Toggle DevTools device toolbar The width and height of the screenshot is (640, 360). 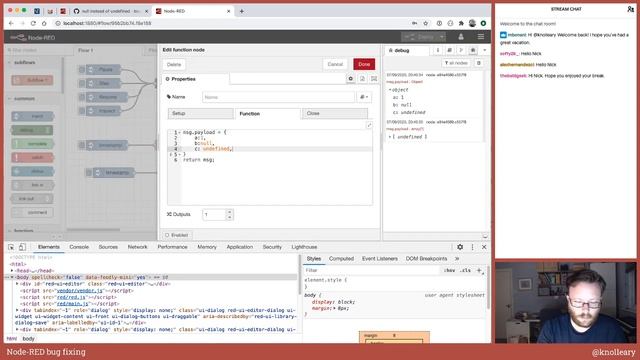(22, 247)
